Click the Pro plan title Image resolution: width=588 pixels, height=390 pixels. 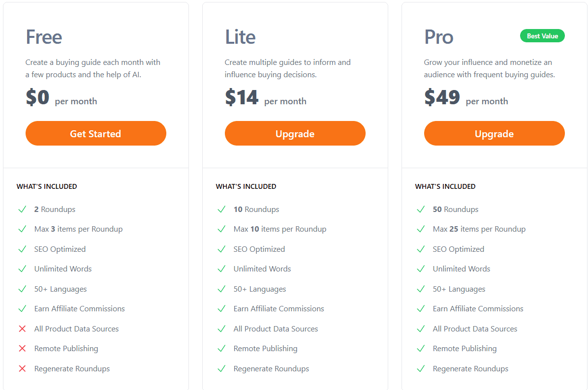(x=438, y=36)
